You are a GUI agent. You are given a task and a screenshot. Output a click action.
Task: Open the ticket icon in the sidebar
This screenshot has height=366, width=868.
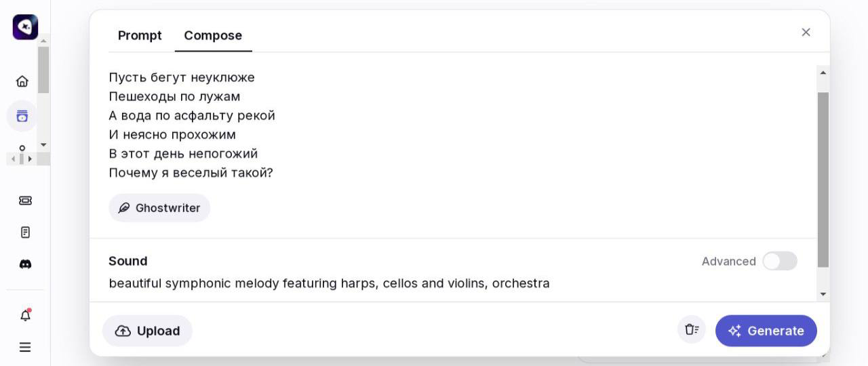25,201
